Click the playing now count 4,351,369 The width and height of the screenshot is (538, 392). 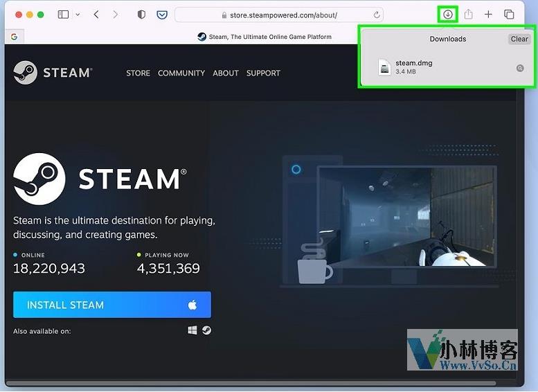tap(168, 269)
